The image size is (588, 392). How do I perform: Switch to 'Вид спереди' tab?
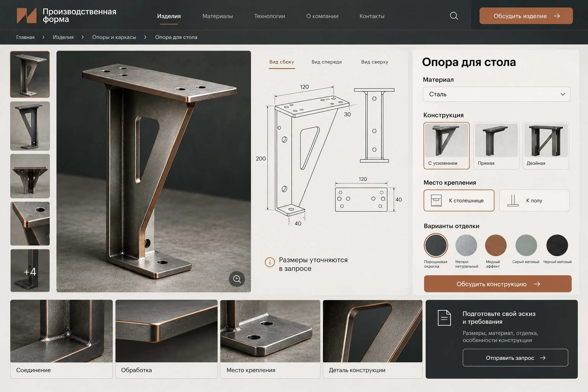click(x=327, y=62)
